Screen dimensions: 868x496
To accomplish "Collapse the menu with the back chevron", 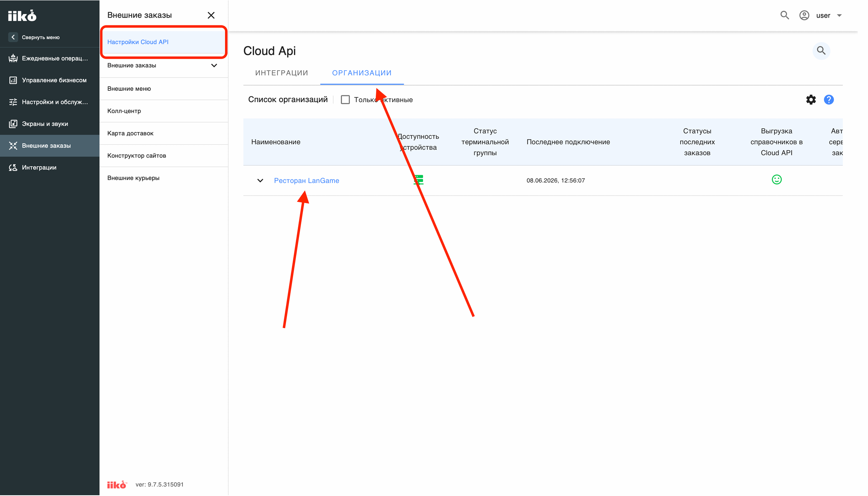I will 13,37.
